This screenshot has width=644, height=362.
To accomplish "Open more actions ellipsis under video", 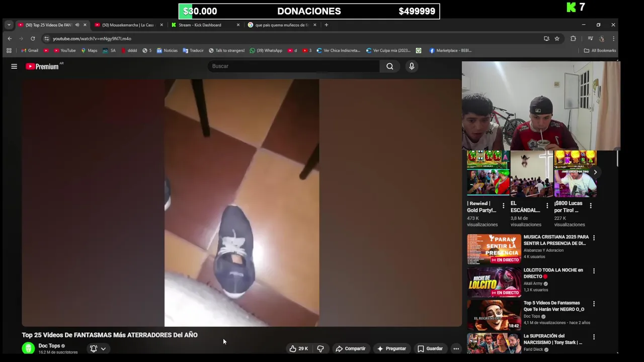I will [x=456, y=348].
